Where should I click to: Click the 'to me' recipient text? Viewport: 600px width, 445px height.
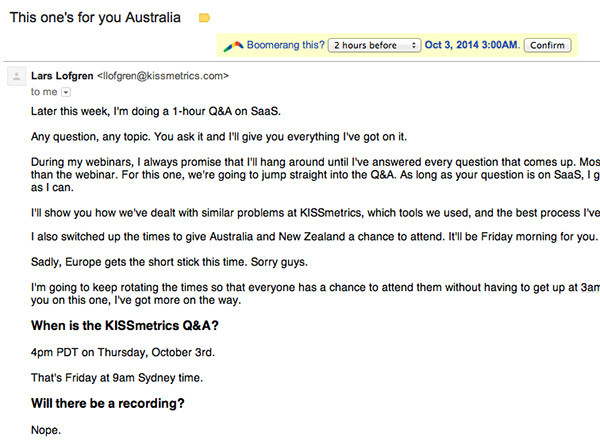click(44, 92)
